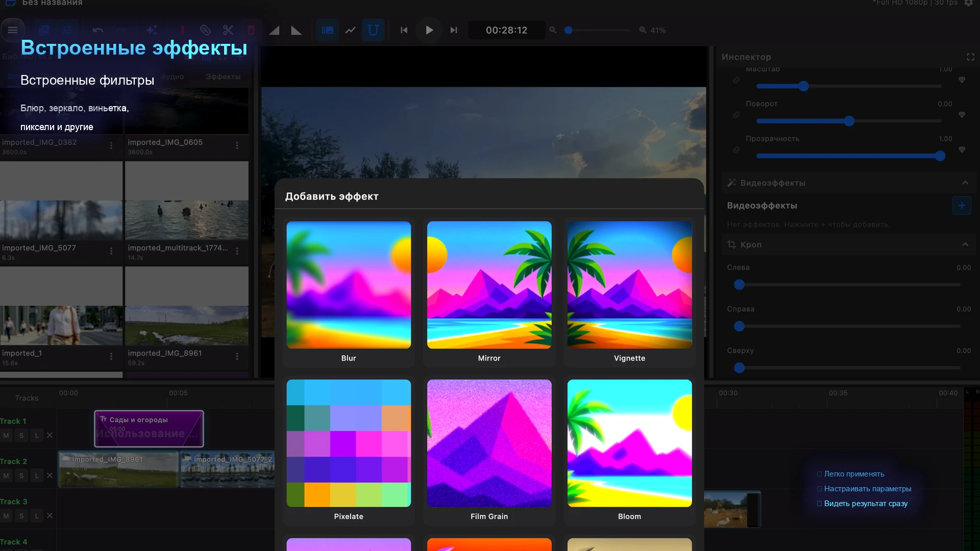
Task: Choose the Vignette effect
Action: [629, 292]
